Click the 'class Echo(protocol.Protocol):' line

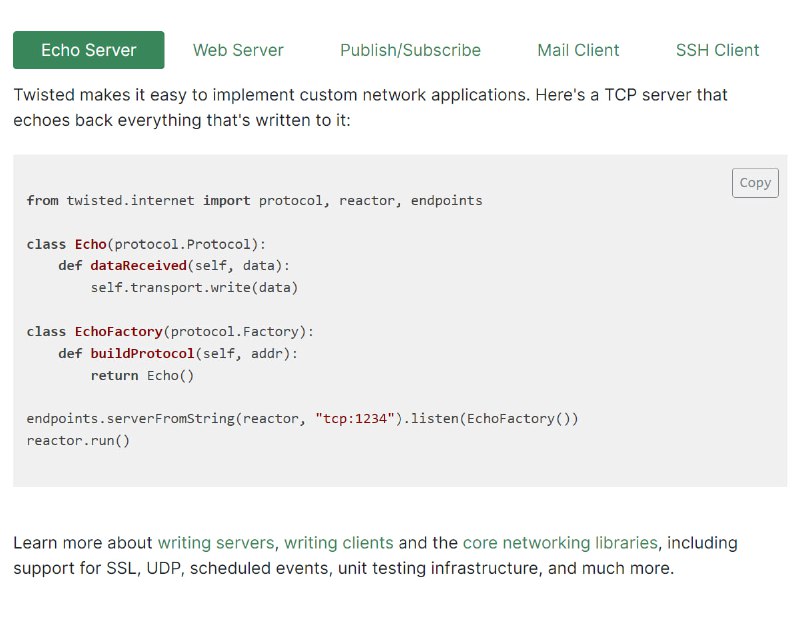point(146,244)
